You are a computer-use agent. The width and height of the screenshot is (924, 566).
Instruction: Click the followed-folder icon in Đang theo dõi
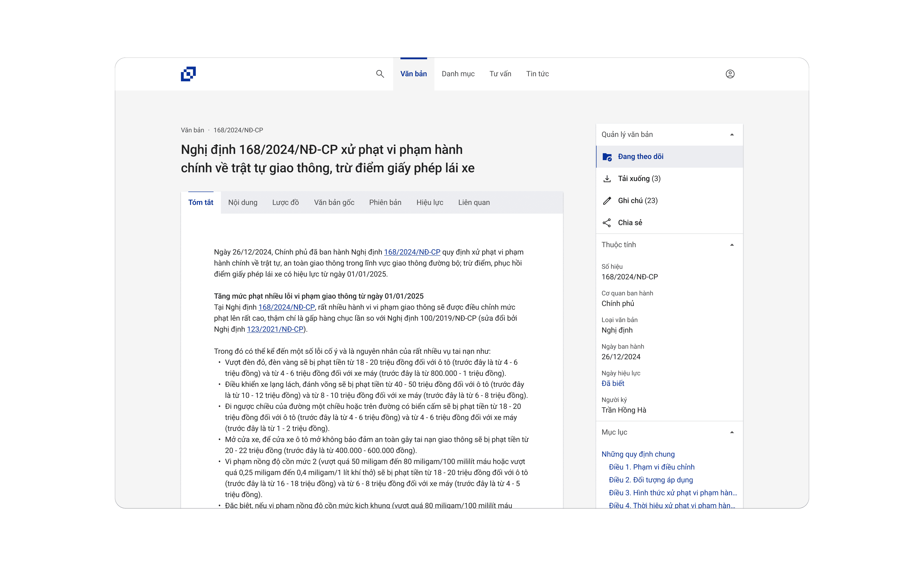(x=607, y=157)
